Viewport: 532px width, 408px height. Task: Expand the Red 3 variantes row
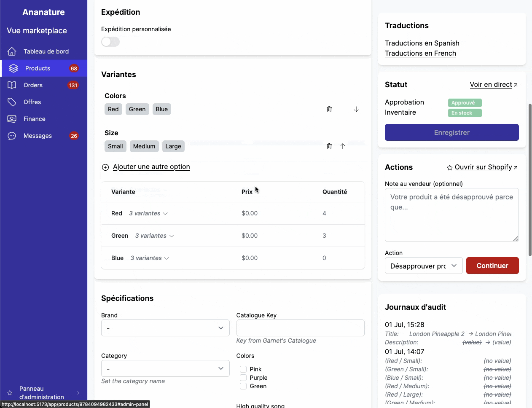pos(148,213)
